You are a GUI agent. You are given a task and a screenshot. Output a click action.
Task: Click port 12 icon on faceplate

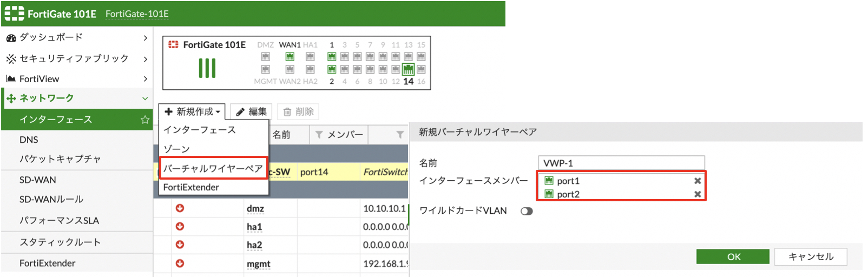396,69
